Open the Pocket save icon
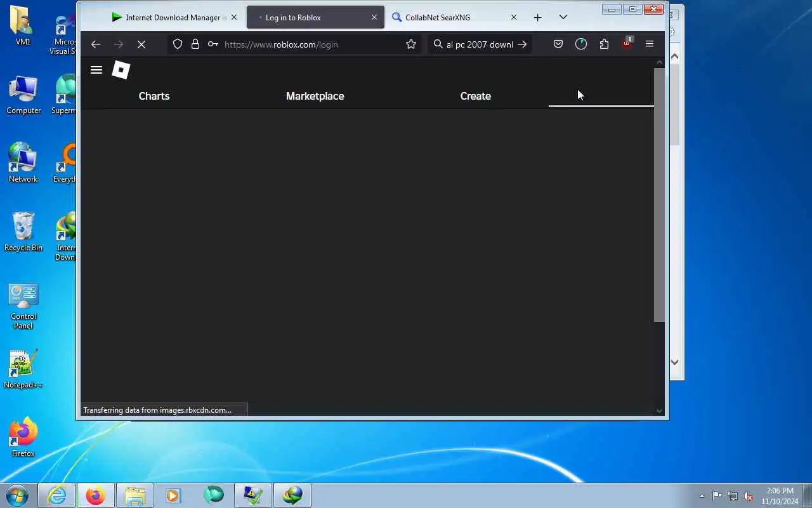Image resolution: width=812 pixels, height=508 pixels. (558, 44)
